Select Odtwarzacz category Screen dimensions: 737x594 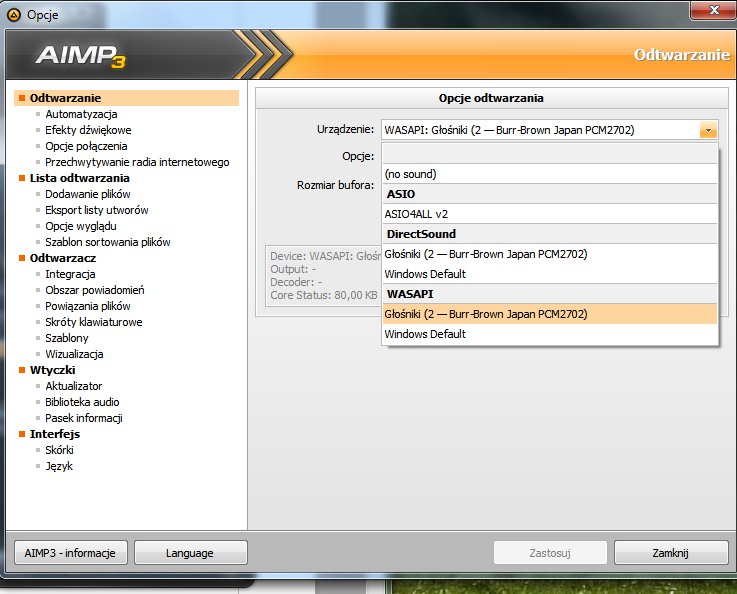click(63, 258)
